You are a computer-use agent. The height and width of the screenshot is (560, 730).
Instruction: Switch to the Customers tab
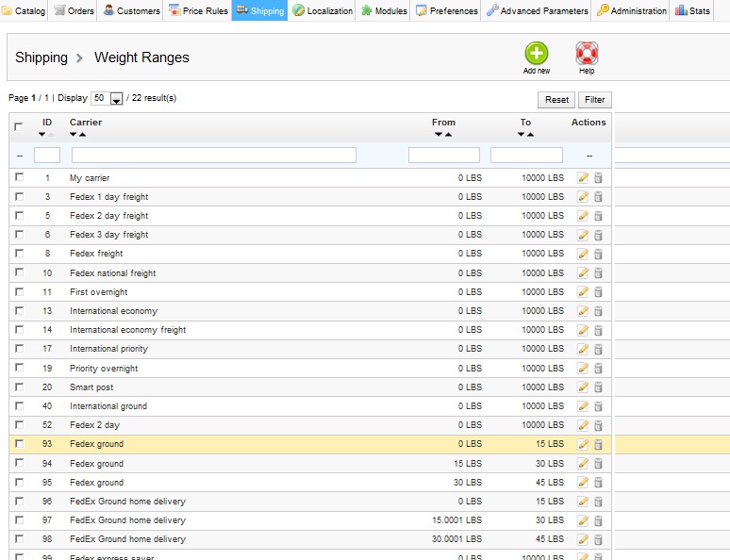(132, 10)
